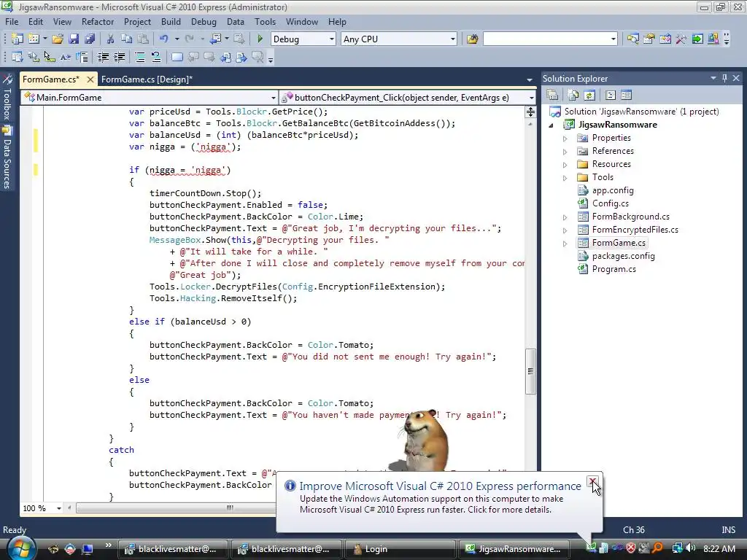
Task: Select app.config in Solution Explorer
Action: 613,190
